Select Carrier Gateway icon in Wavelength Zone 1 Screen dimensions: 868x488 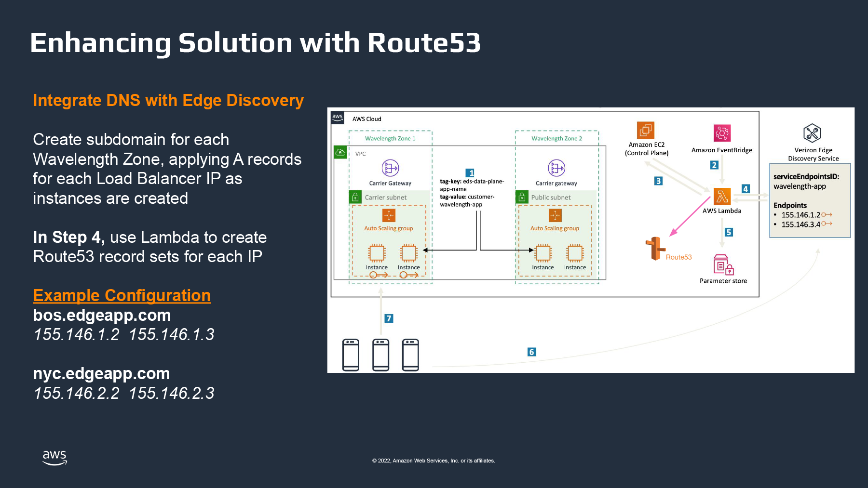point(390,168)
